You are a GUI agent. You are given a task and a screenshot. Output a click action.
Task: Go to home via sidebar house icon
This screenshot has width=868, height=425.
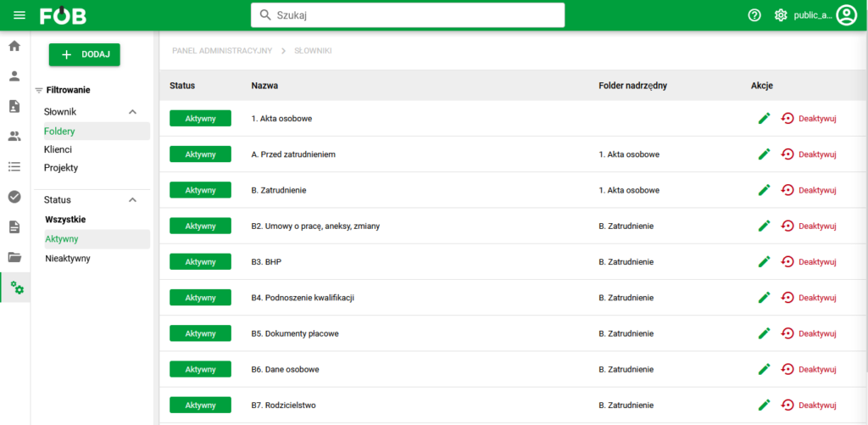click(x=15, y=46)
